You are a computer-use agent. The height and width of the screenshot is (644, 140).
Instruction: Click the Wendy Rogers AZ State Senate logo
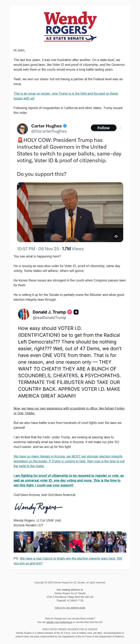tap(70, 26)
